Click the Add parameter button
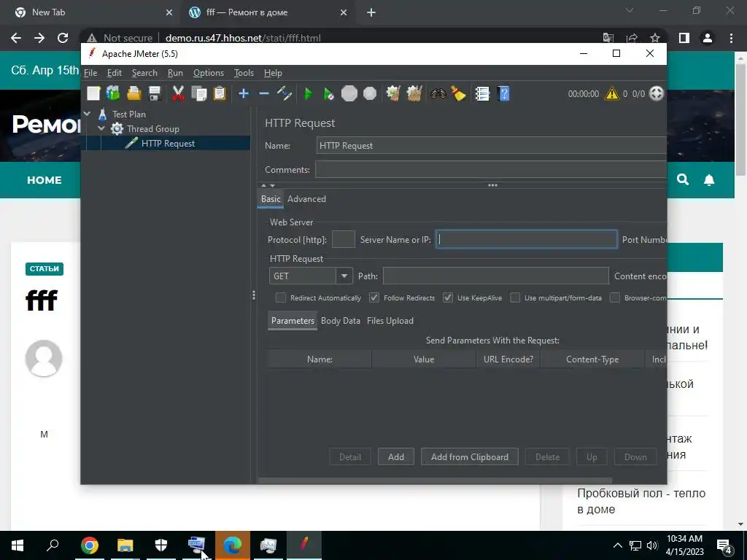This screenshot has height=560, width=747. pos(396,456)
